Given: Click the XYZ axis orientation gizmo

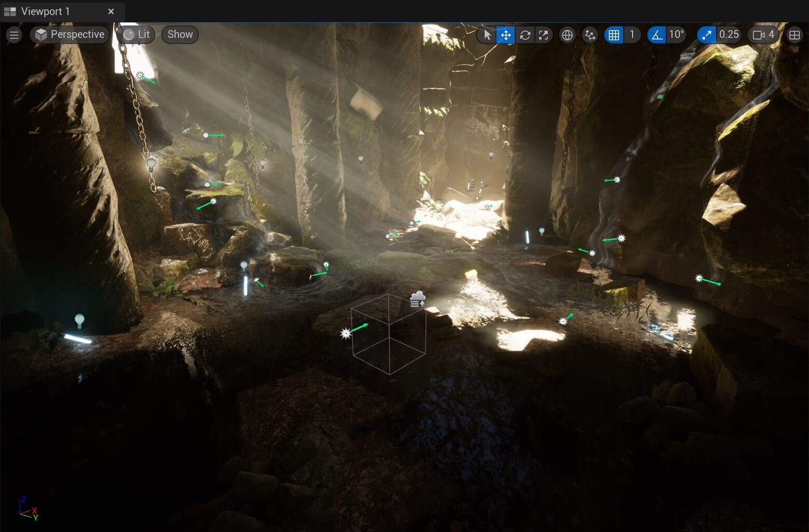Looking at the screenshot, I should pyautogui.click(x=28, y=508).
